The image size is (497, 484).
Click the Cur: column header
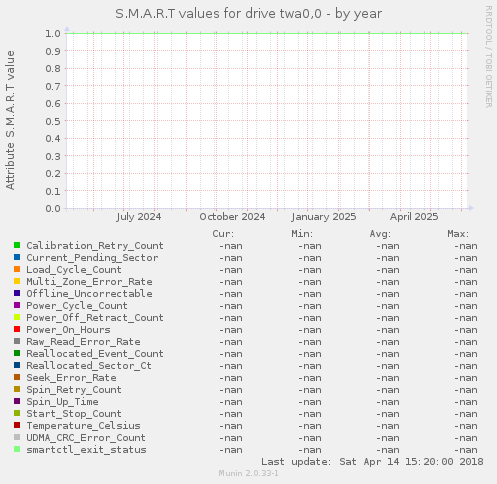[x=223, y=234]
